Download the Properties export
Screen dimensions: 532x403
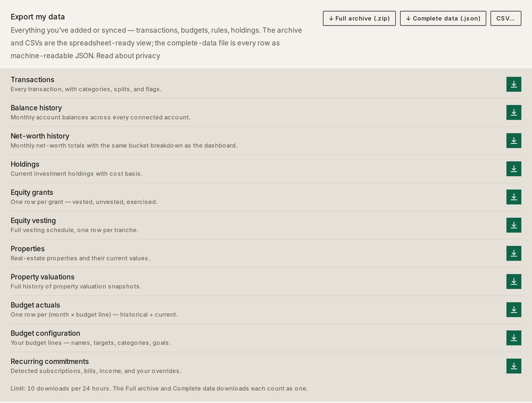(x=514, y=253)
